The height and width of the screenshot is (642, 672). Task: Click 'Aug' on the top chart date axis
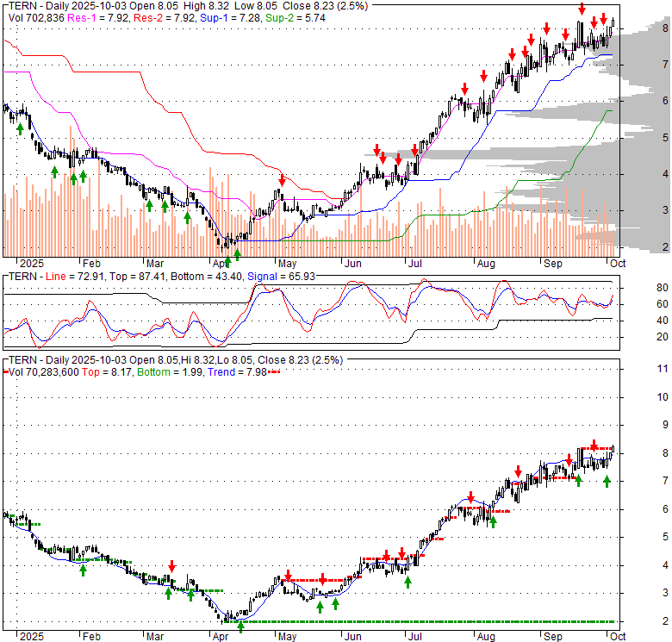pyautogui.click(x=486, y=263)
